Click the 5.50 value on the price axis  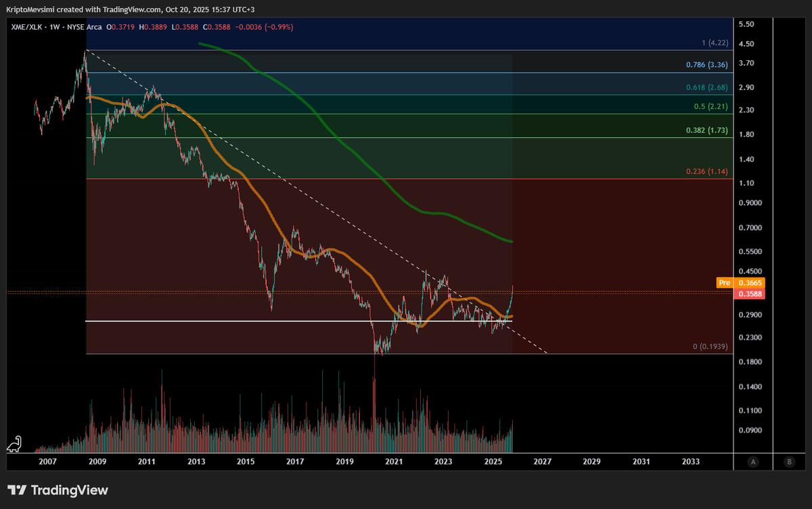(746, 24)
